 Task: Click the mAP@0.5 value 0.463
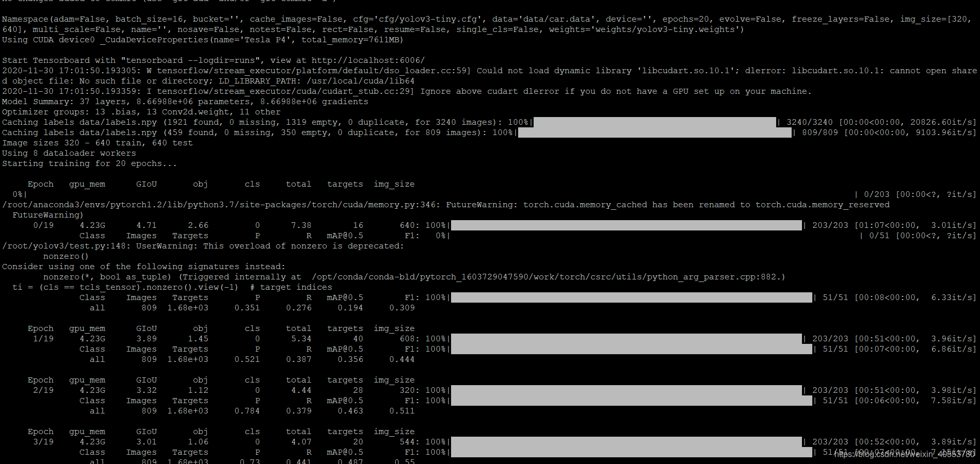(350, 411)
